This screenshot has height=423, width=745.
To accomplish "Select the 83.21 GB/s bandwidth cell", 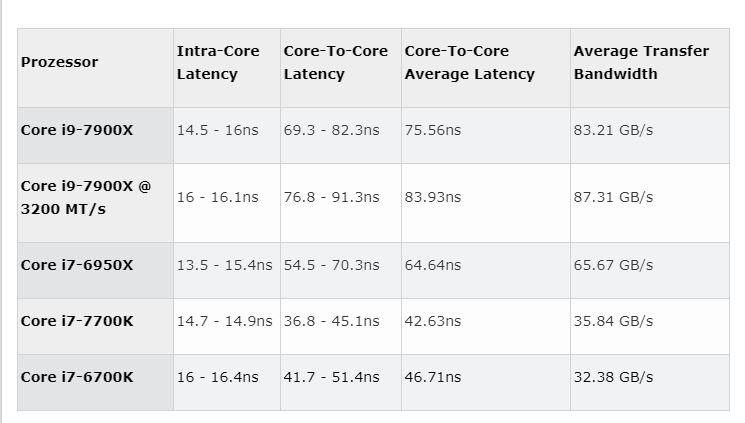I will tap(650, 135).
